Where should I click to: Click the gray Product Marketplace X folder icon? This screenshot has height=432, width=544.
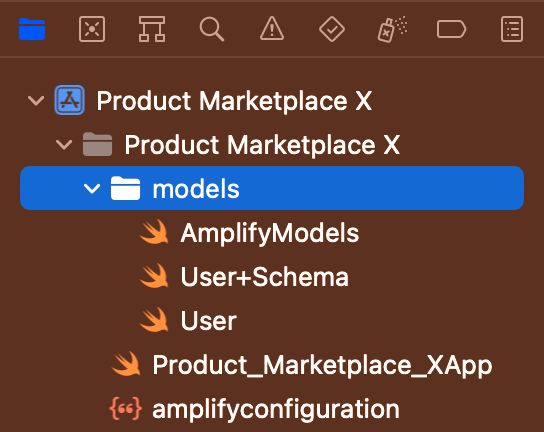pyautogui.click(x=97, y=144)
